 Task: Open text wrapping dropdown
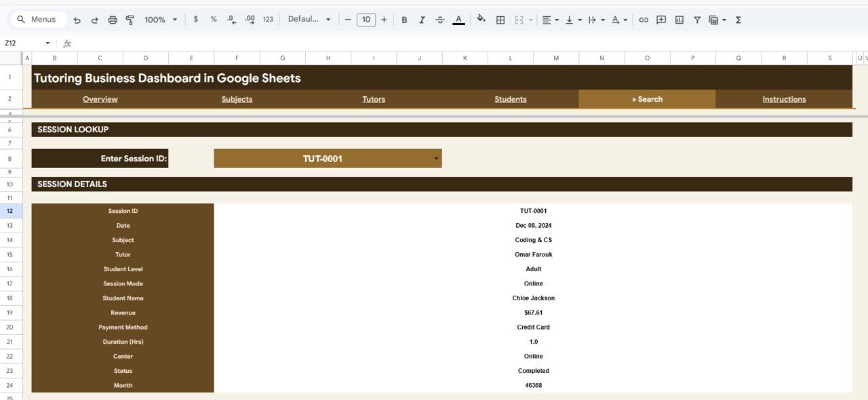tap(595, 20)
